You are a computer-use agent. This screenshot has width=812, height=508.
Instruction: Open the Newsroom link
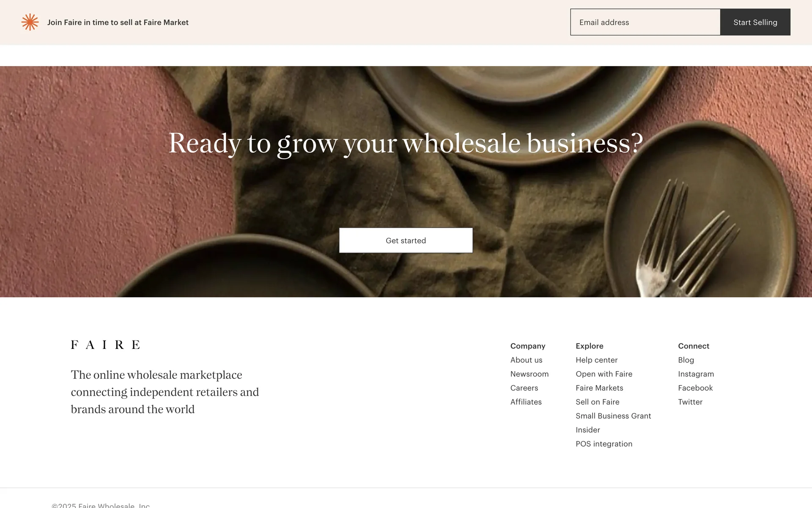pyautogui.click(x=529, y=374)
